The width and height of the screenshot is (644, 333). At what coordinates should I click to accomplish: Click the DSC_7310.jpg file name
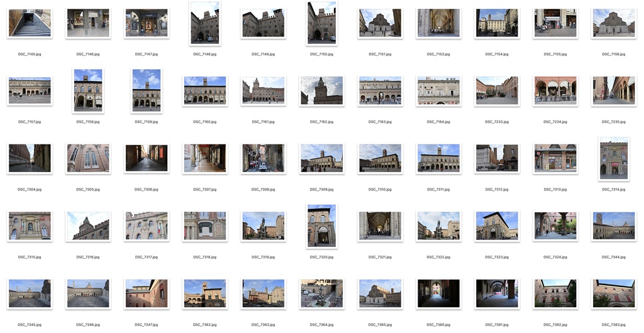pos(380,190)
